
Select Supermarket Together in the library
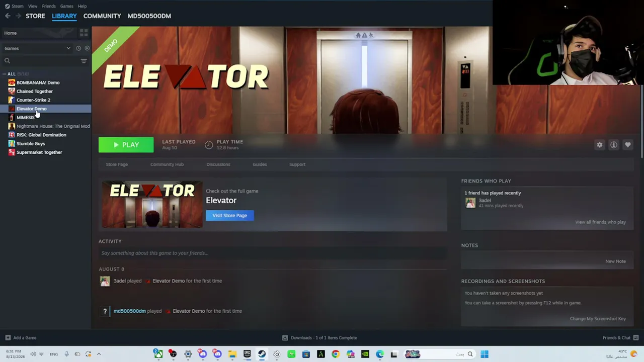point(39,152)
